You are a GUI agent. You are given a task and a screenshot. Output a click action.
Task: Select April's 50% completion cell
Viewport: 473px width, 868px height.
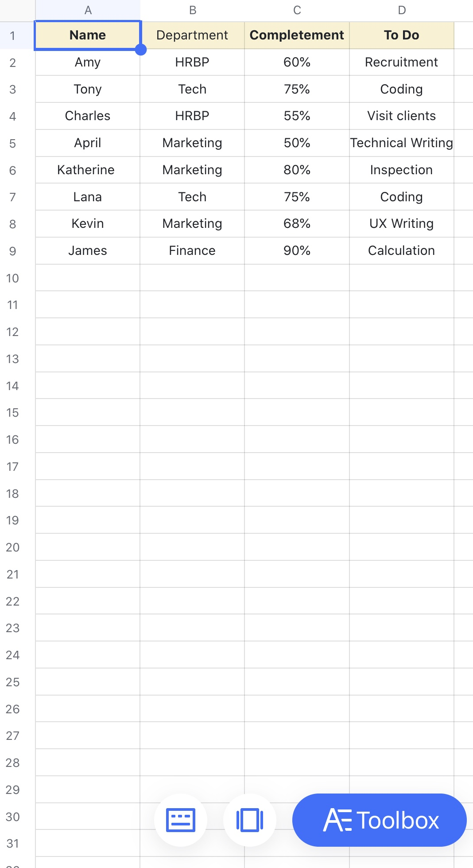297,143
